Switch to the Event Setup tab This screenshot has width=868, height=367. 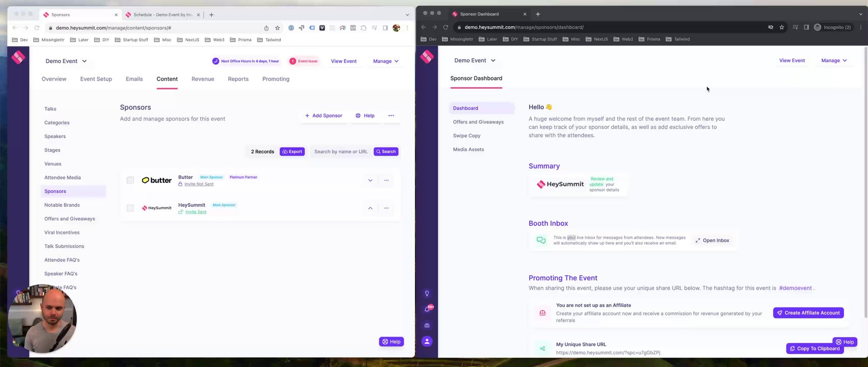tap(96, 79)
